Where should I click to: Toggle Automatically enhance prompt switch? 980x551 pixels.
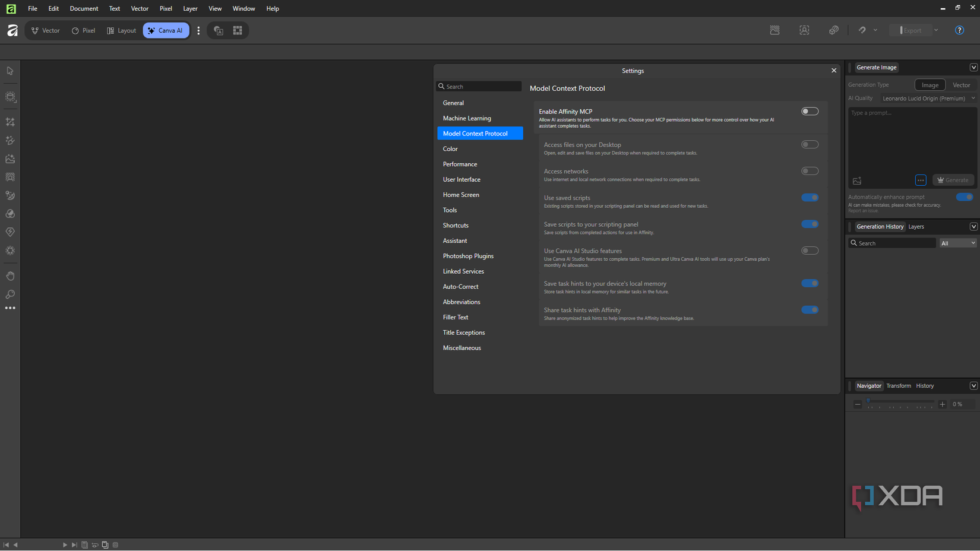click(x=965, y=197)
